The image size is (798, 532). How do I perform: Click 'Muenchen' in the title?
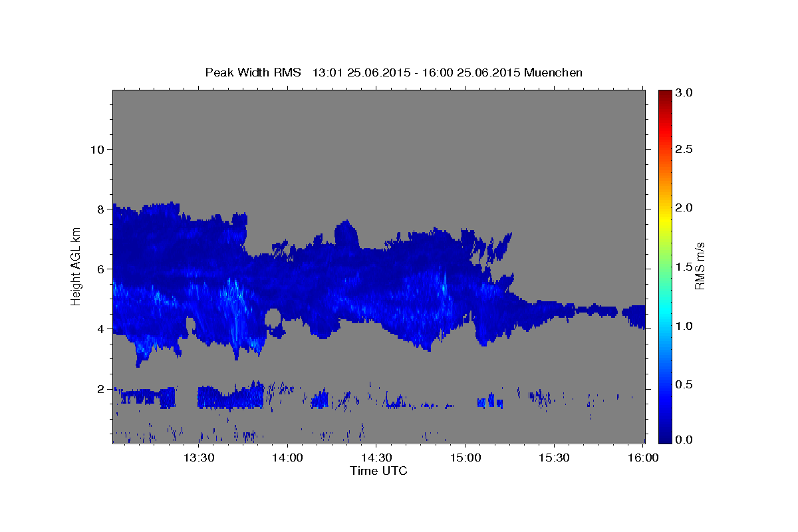(x=553, y=72)
